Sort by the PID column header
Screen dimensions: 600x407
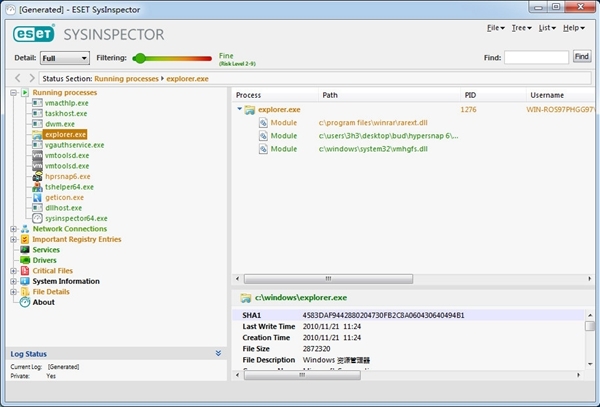(493, 95)
